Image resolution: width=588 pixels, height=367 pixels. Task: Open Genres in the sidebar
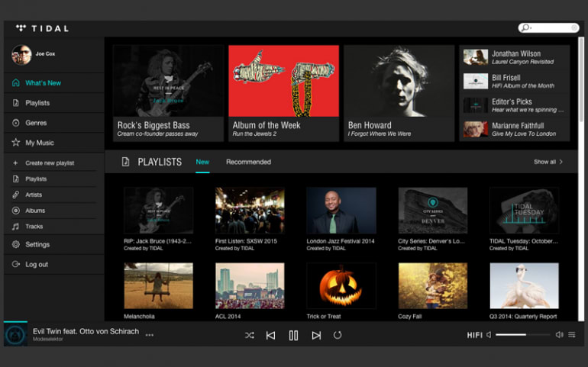coord(36,123)
